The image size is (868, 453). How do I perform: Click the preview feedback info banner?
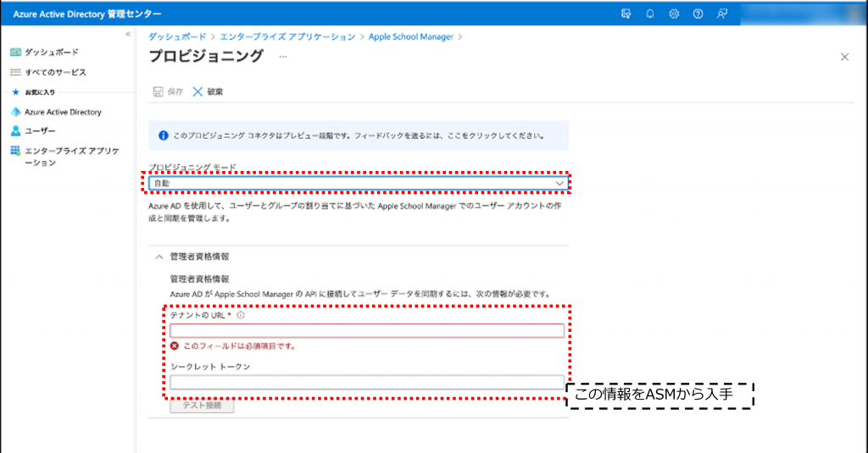pyautogui.click(x=359, y=135)
